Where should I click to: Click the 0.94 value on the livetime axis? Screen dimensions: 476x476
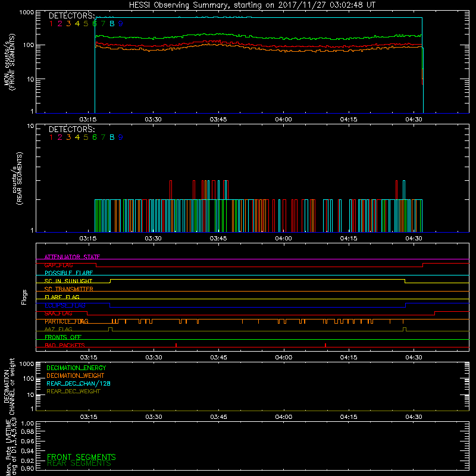[27, 451]
